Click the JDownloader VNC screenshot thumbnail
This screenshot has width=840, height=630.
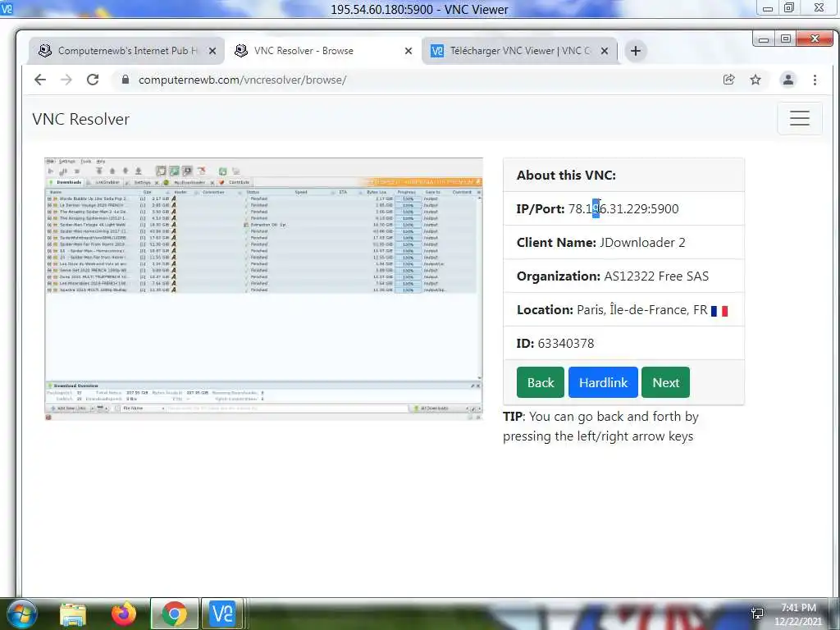(x=263, y=289)
